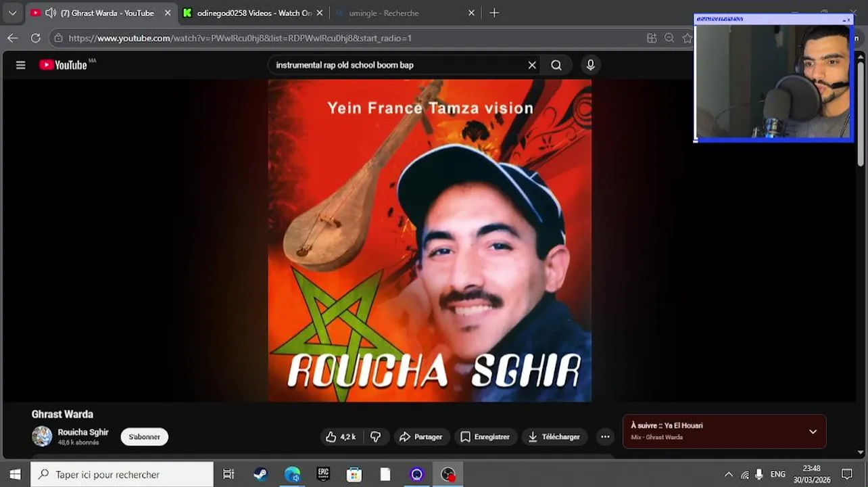This screenshot has width=868, height=487.
Task: Open Microsoft Edge from the taskbar
Action: (x=292, y=474)
